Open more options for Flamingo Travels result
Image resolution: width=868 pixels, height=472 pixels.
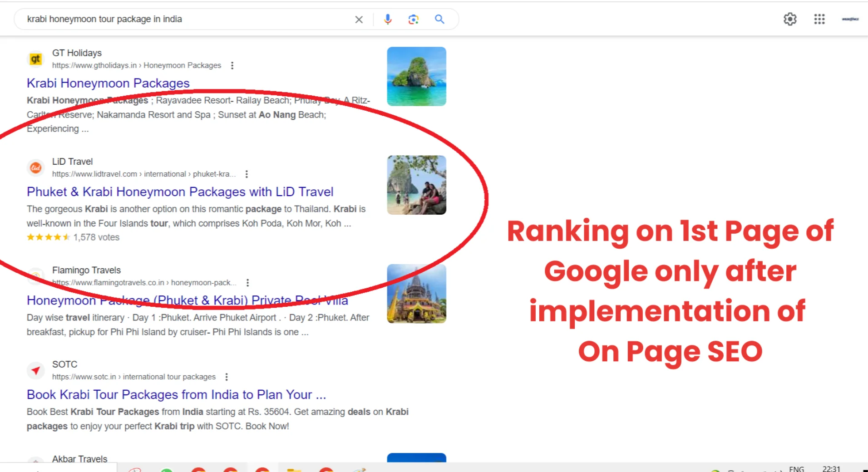point(247,283)
